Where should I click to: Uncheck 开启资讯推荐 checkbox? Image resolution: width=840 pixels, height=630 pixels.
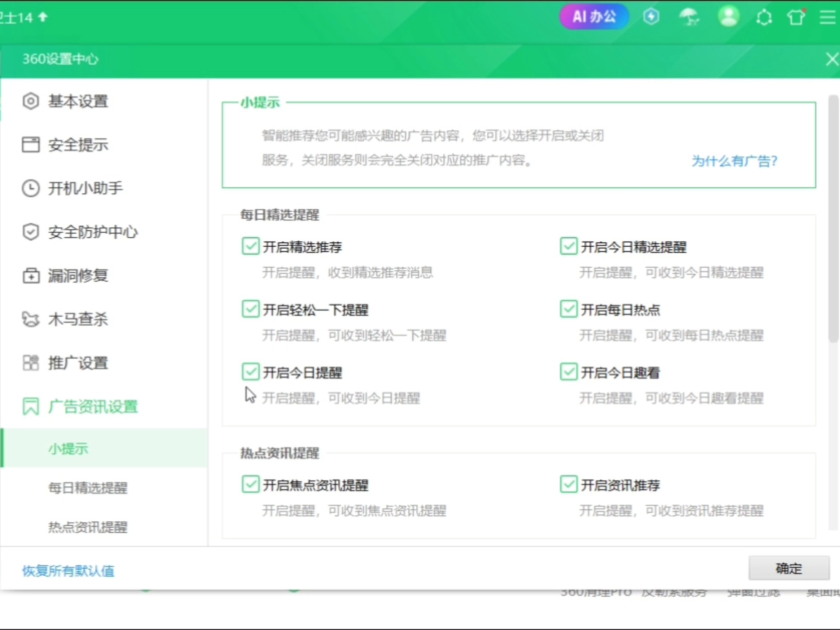(x=568, y=484)
